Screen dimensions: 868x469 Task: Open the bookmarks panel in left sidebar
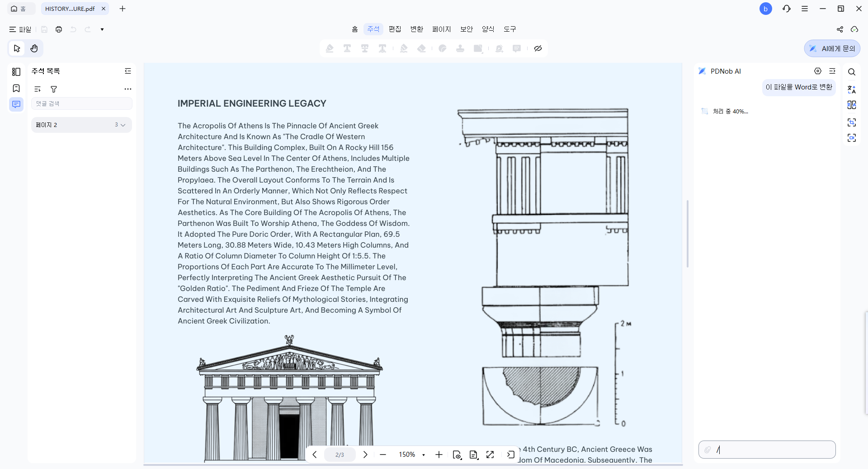[16, 88]
